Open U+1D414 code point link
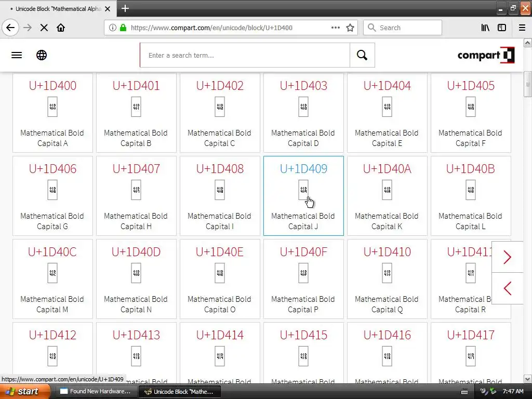Image resolution: width=532 pixels, height=399 pixels. [220, 335]
